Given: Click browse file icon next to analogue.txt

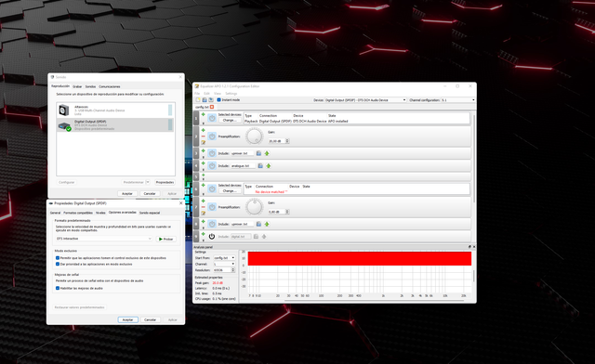Looking at the screenshot, I should [x=260, y=165].
